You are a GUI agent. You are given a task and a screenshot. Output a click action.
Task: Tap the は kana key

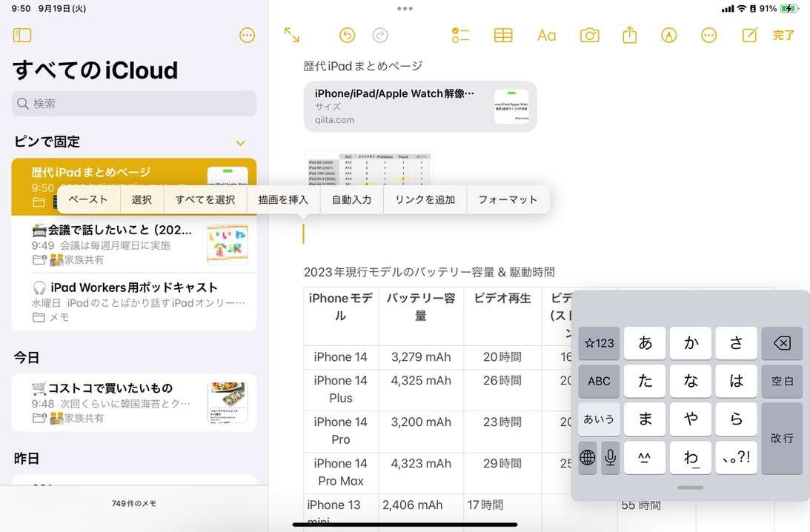pos(736,381)
